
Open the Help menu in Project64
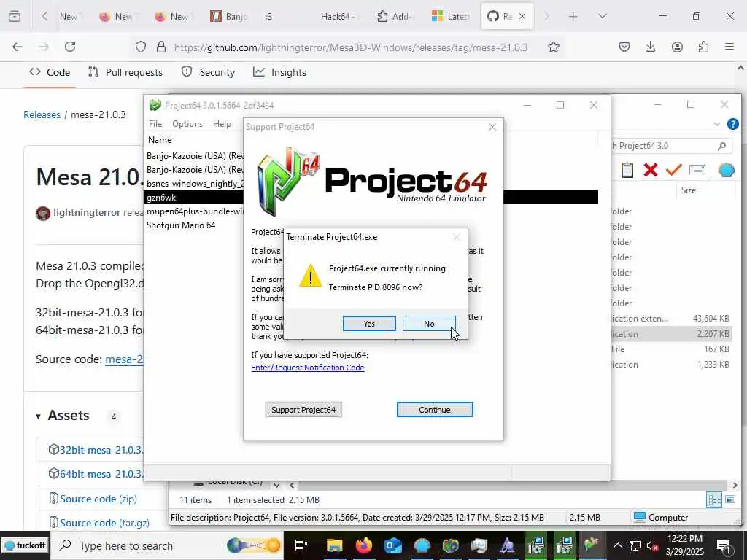tap(222, 124)
